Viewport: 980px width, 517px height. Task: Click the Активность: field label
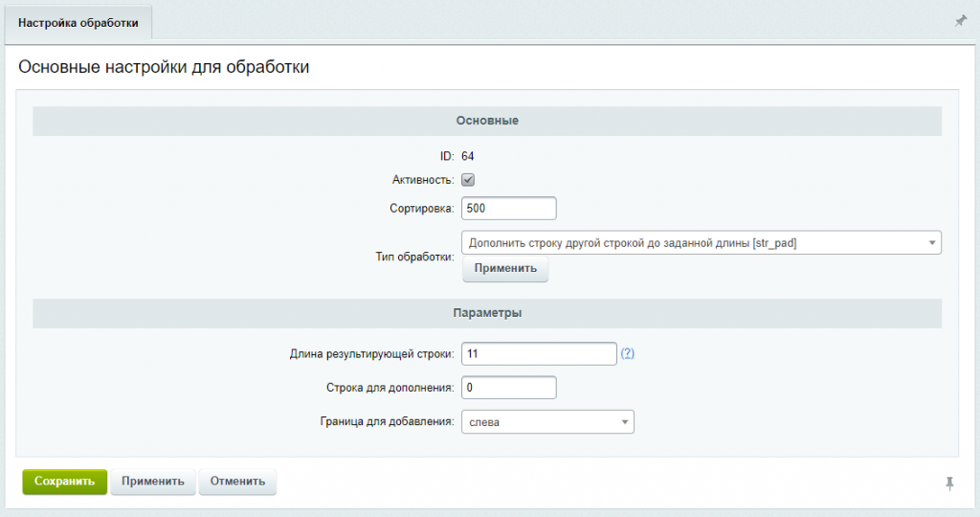[423, 180]
